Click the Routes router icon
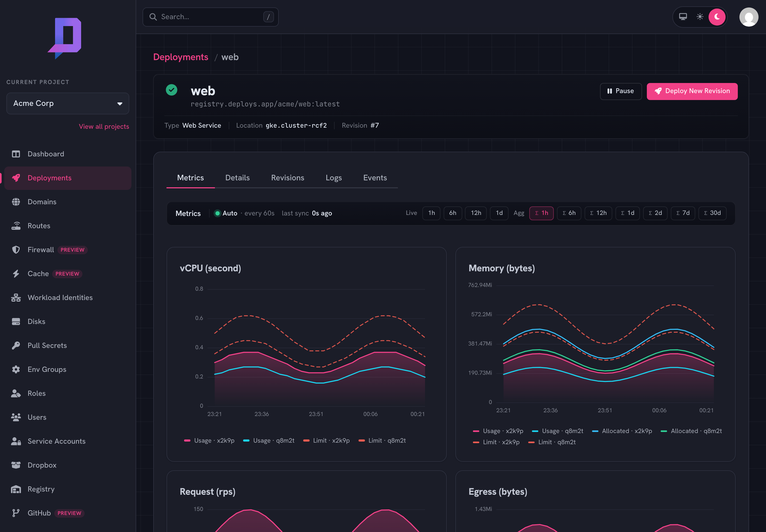Viewport: 766px width, 532px height. click(16, 226)
